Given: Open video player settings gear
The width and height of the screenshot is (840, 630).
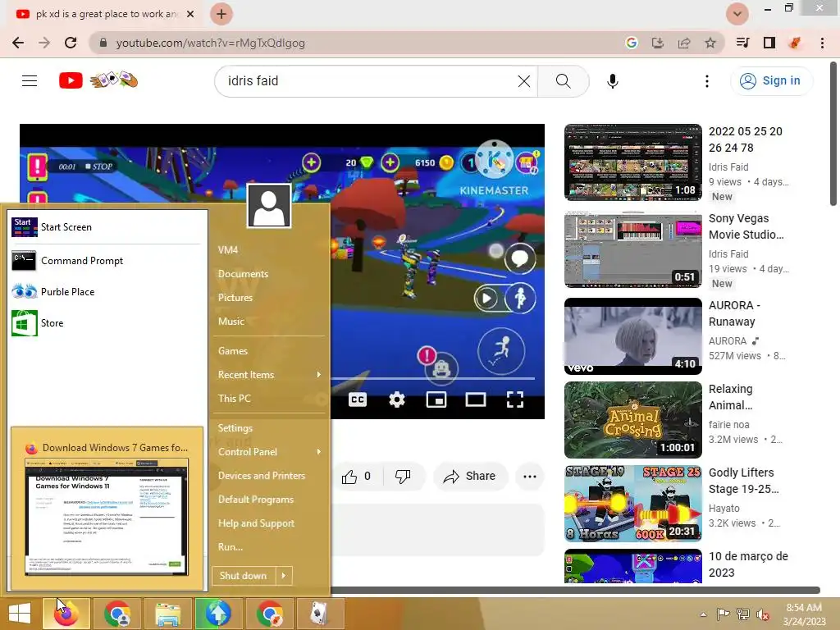Looking at the screenshot, I should [397, 399].
